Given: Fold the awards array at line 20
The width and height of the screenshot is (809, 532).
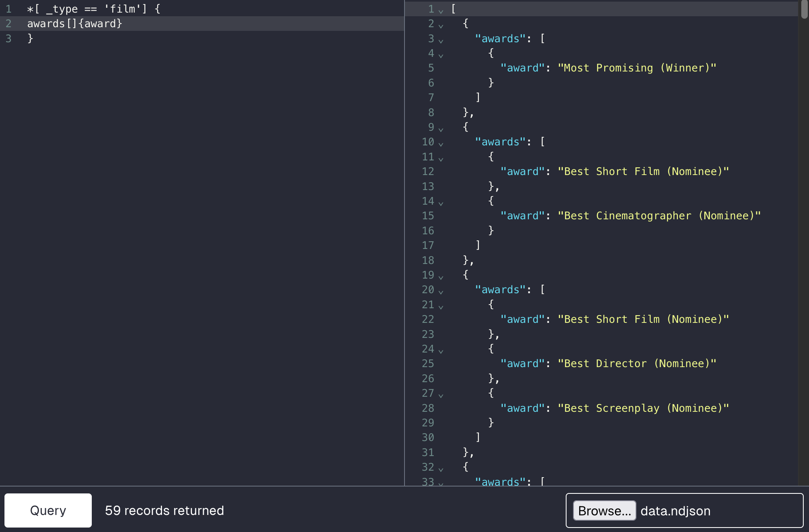Looking at the screenshot, I should pyautogui.click(x=441, y=291).
